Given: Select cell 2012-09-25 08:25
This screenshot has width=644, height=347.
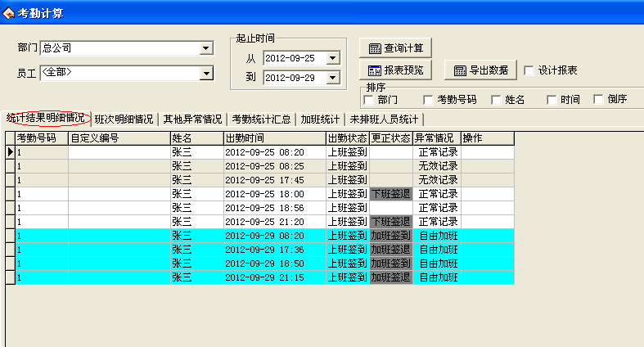Looking at the screenshot, I should (x=275, y=166).
